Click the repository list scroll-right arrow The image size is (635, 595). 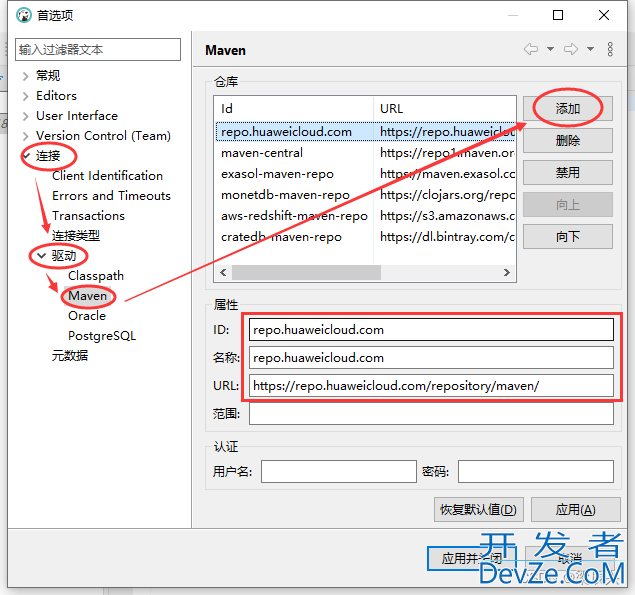click(507, 272)
